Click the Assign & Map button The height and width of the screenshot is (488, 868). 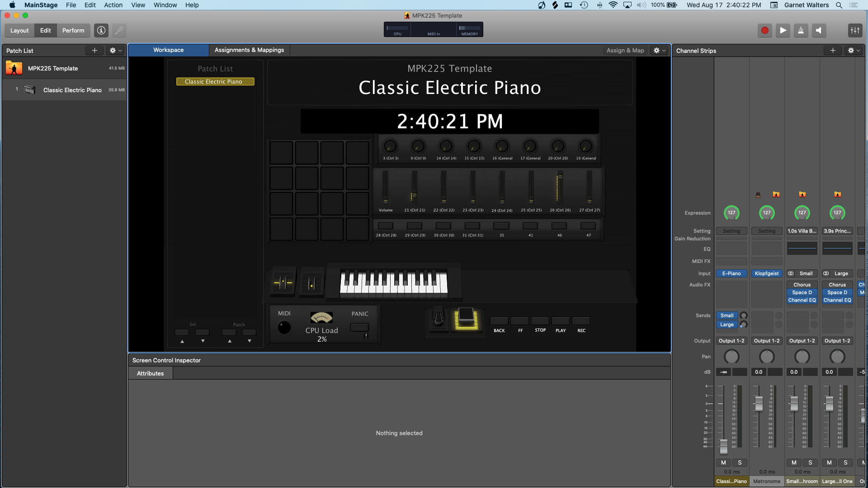tap(625, 50)
